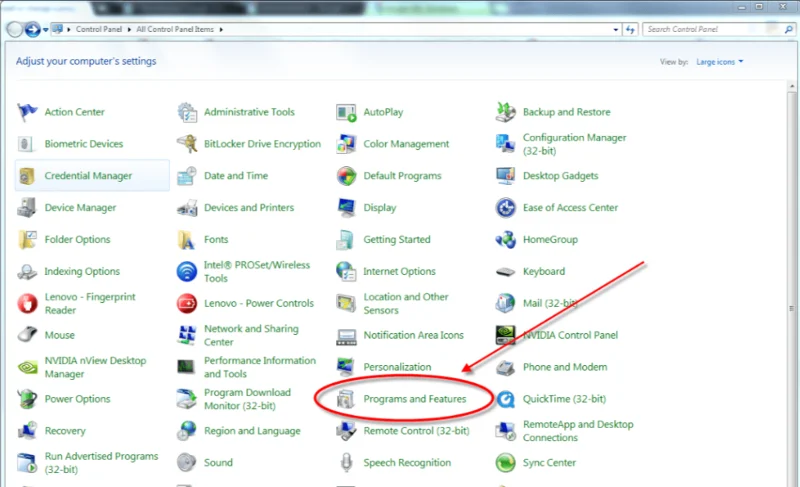
Task: Open the Internet Options globe icon
Action: pyautogui.click(x=346, y=271)
